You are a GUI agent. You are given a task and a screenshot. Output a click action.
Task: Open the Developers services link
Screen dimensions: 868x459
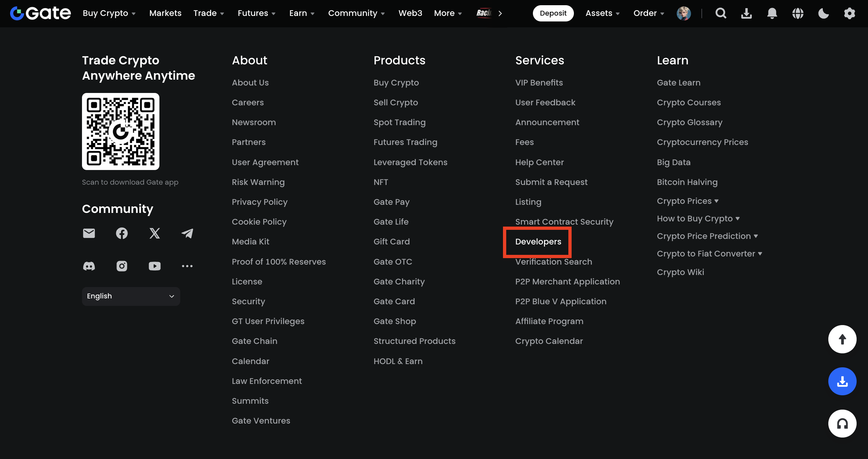[x=538, y=242]
